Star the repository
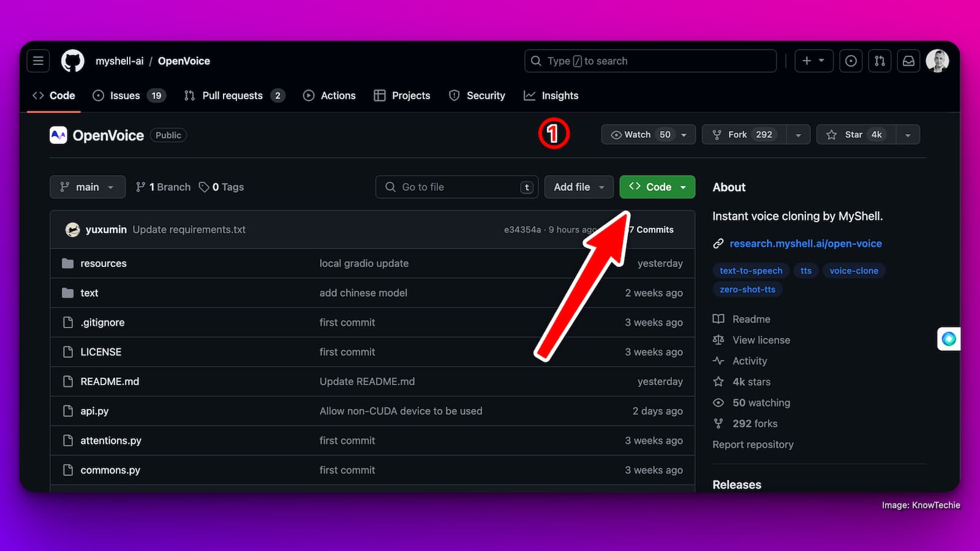 [x=856, y=135]
